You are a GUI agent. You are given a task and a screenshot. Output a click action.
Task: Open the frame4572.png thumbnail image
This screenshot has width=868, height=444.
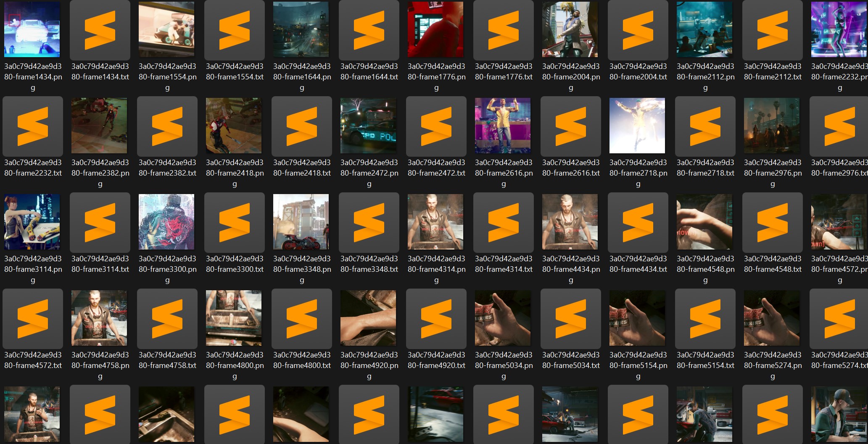[x=839, y=222]
